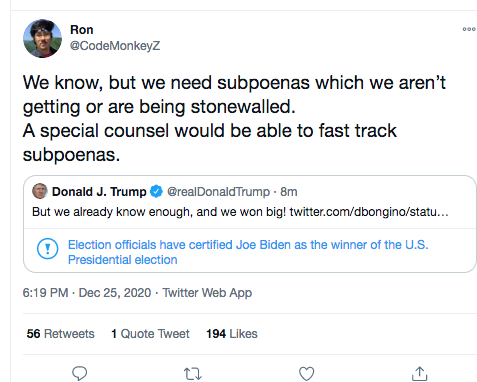
Task: Open the twitter.com/dbongino status link
Action: [x=369, y=212]
